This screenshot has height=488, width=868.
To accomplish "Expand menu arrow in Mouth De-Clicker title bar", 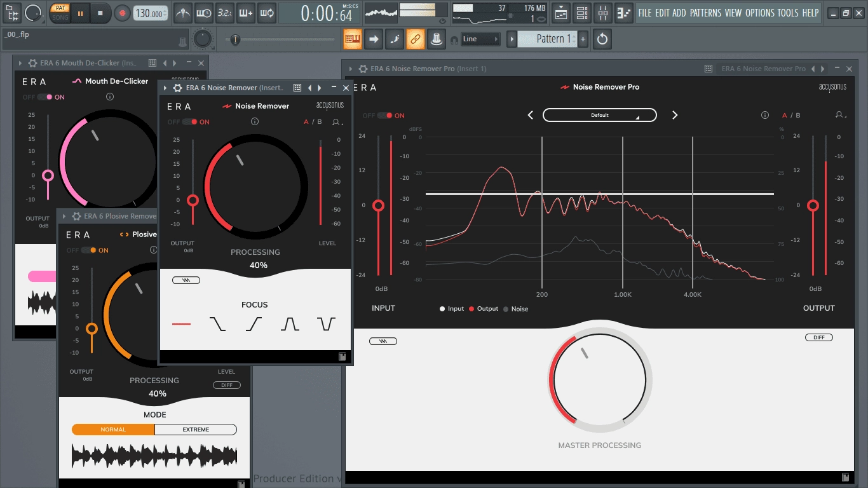I will click(x=20, y=63).
